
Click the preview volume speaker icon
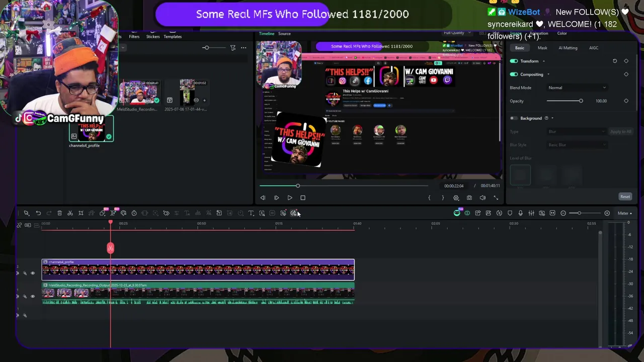coord(482,198)
